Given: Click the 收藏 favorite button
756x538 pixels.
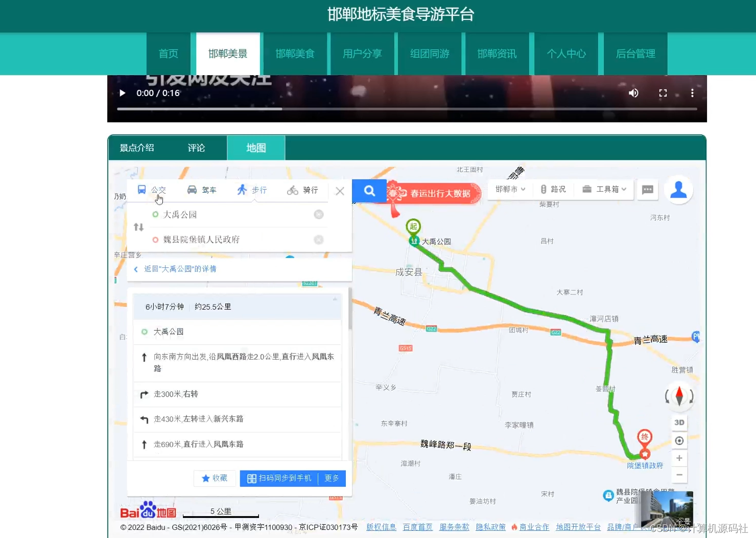Looking at the screenshot, I should tap(215, 478).
